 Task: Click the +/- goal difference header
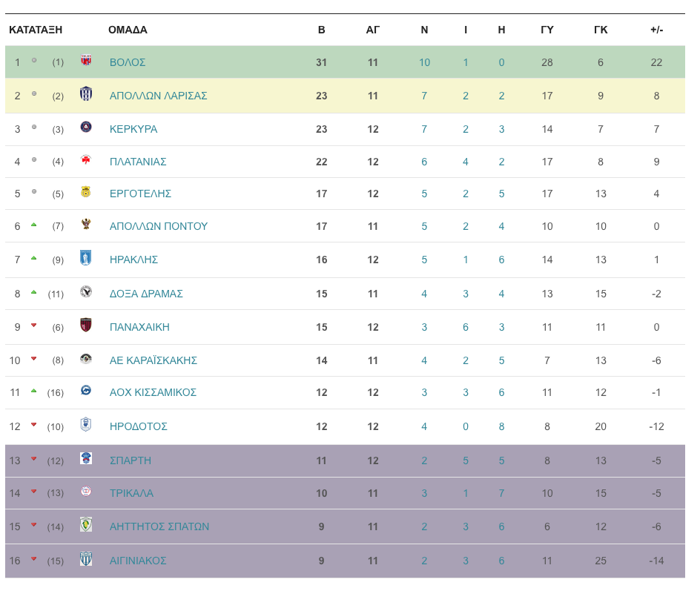pos(656,30)
